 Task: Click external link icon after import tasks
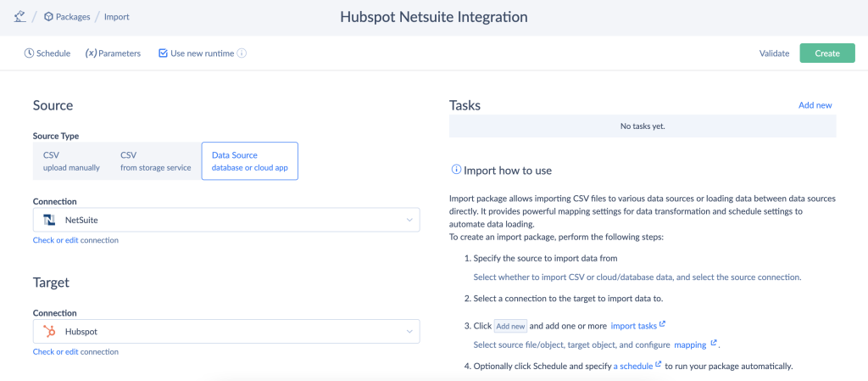click(x=663, y=324)
